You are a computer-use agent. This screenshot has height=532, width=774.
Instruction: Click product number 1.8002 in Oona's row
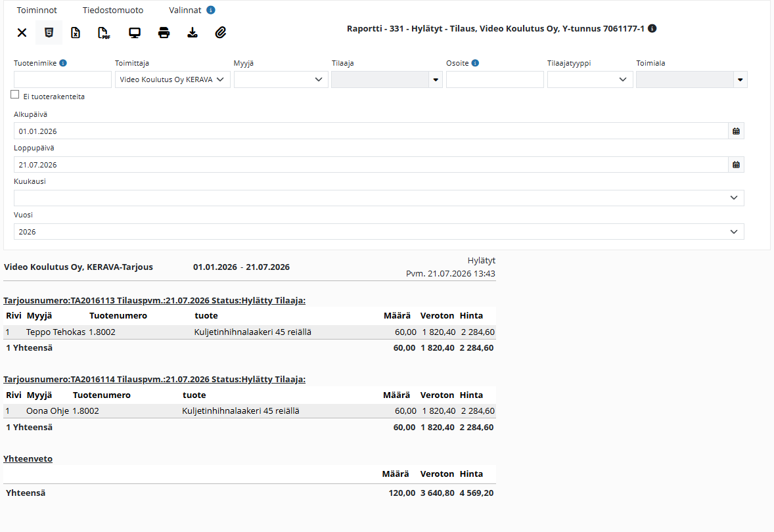click(x=86, y=410)
